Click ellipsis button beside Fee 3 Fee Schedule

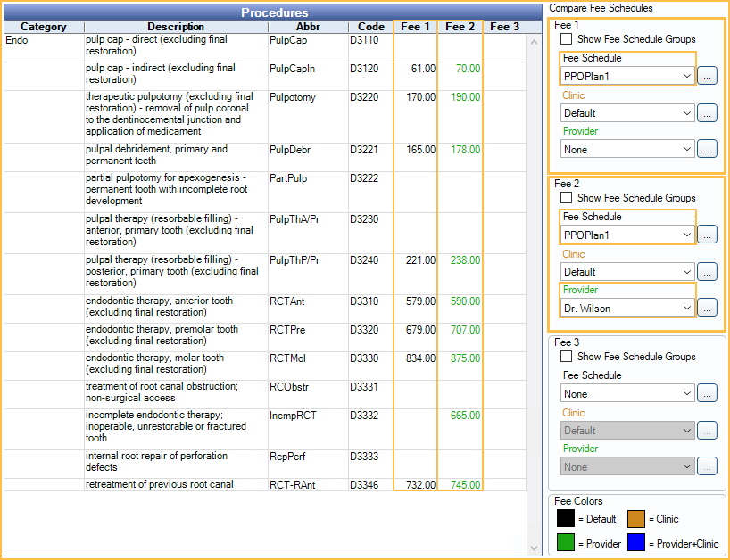[x=707, y=394]
